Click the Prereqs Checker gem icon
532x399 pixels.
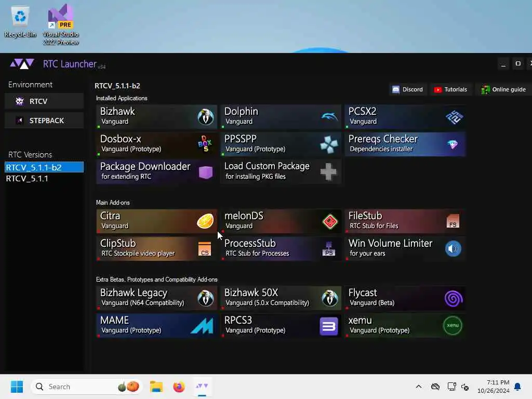(453, 144)
